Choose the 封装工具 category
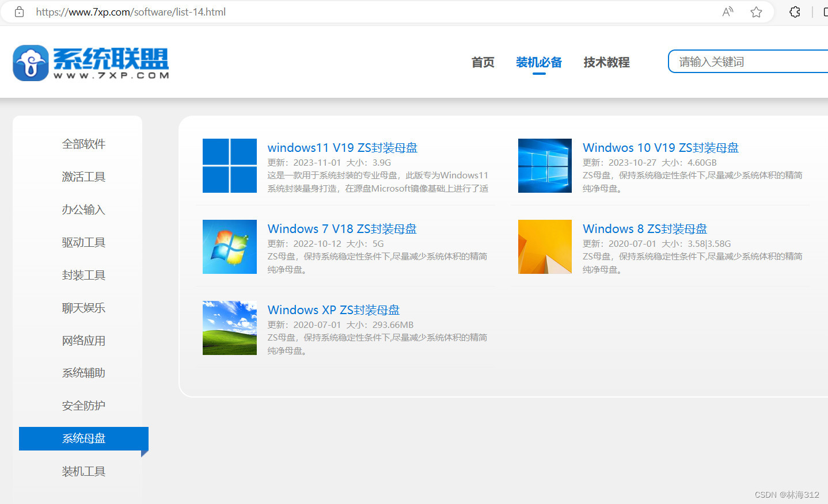The image size is (828, 504). (x=83, y=275)
